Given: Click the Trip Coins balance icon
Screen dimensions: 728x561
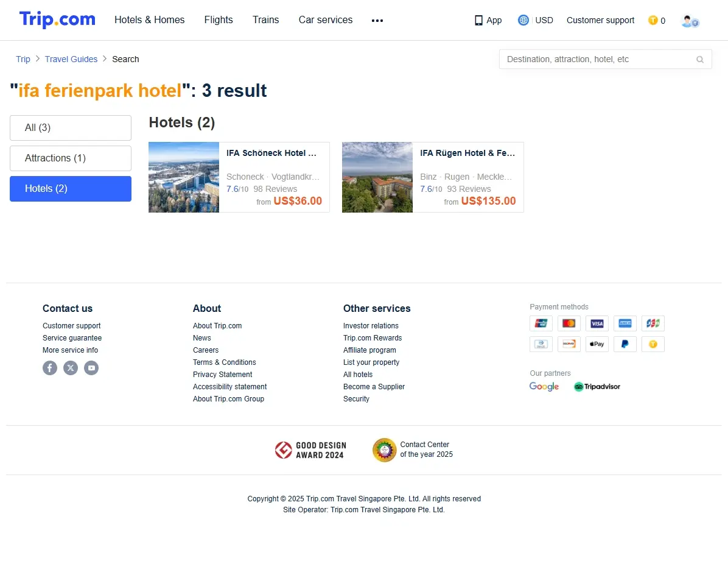Looking at the screenshot, I should click(x=653, y=21).
